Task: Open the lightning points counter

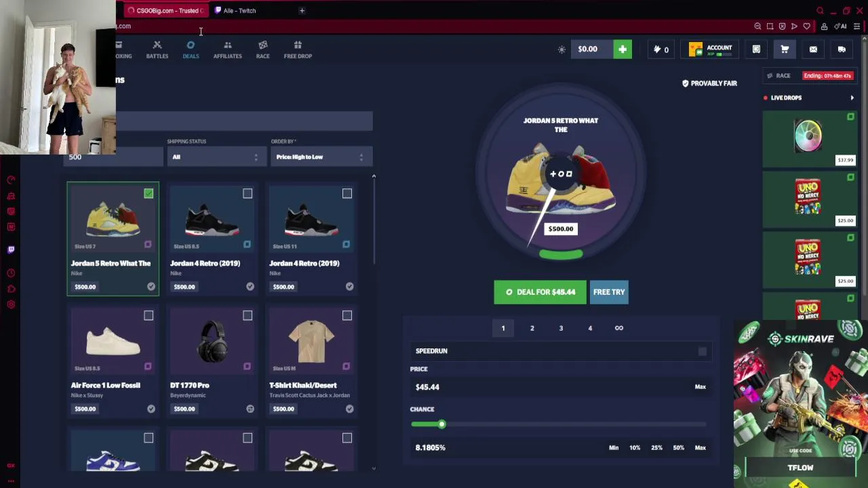Action: pyautogui.click(x=660, y=49)
